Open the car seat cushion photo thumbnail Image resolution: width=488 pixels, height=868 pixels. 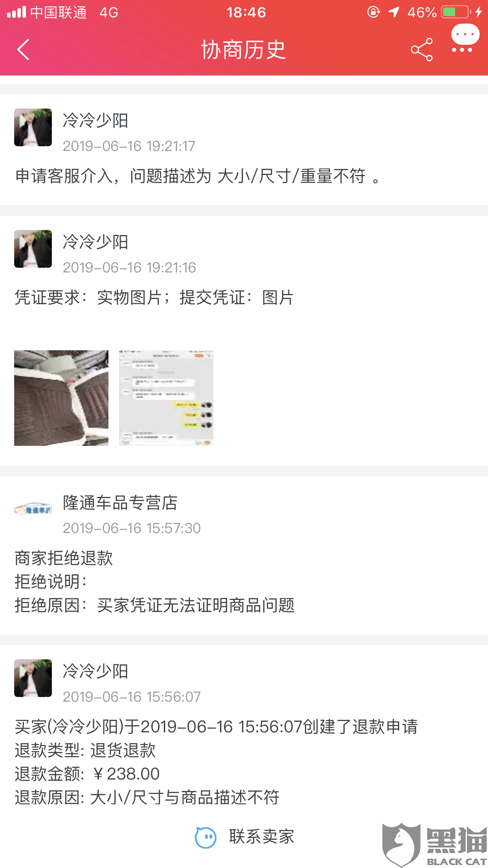point(61,398)
